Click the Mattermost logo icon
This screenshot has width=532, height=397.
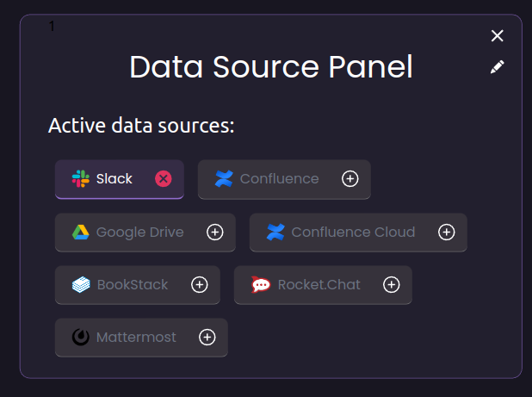point(81,338)
